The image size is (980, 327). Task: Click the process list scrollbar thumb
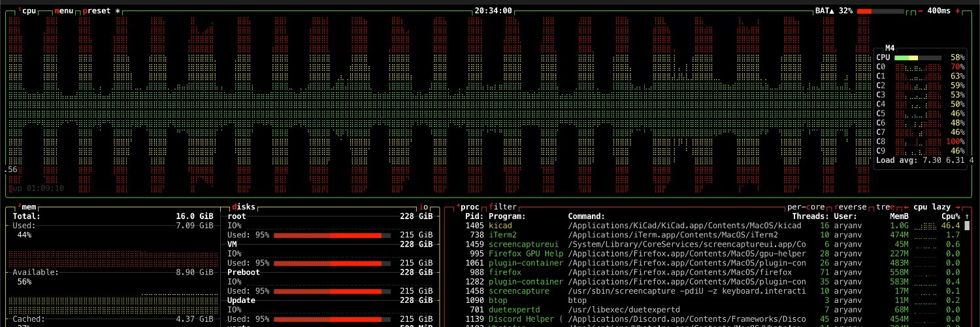968,226
